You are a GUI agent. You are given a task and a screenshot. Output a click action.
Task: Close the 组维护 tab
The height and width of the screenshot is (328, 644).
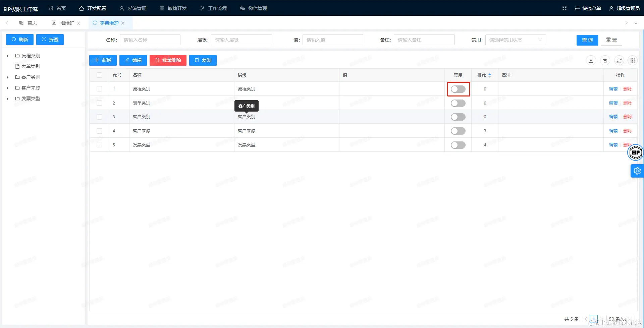pyautogui.click(x=78, y=23)
